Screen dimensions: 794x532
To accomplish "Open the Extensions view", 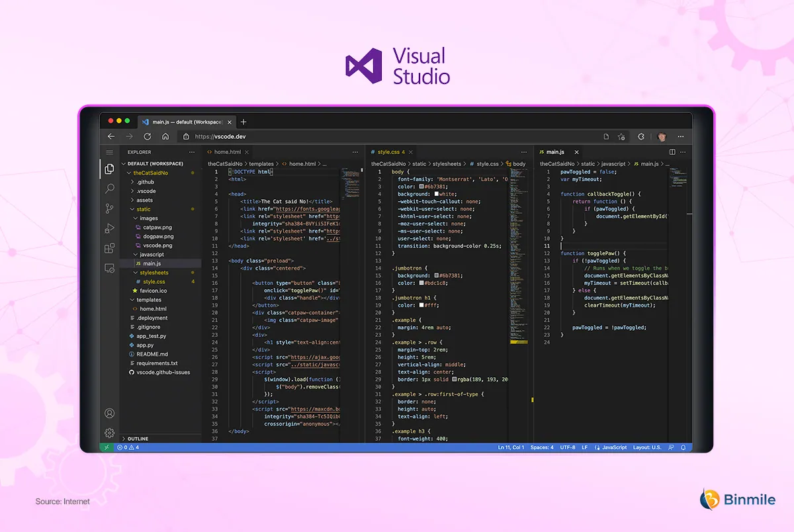I will click(109, 248).
